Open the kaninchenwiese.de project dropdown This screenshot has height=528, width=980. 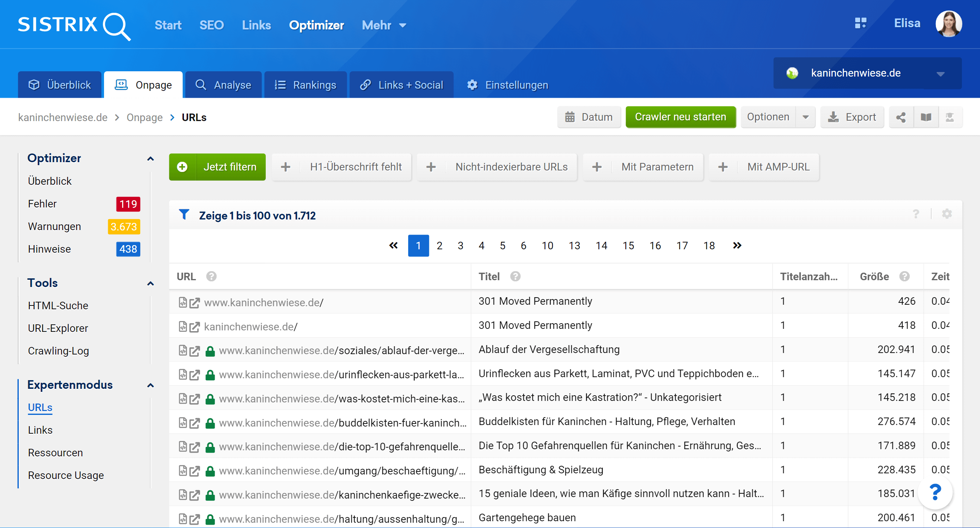click(867, 73)
